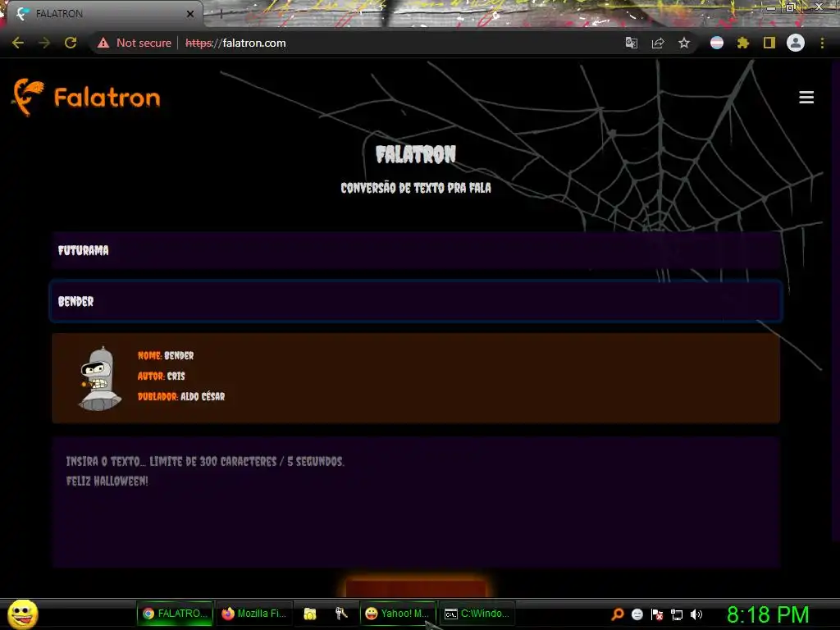Click the tray search magnifier icon
This screenshot has height=630, width=840.
click(618, 614)
